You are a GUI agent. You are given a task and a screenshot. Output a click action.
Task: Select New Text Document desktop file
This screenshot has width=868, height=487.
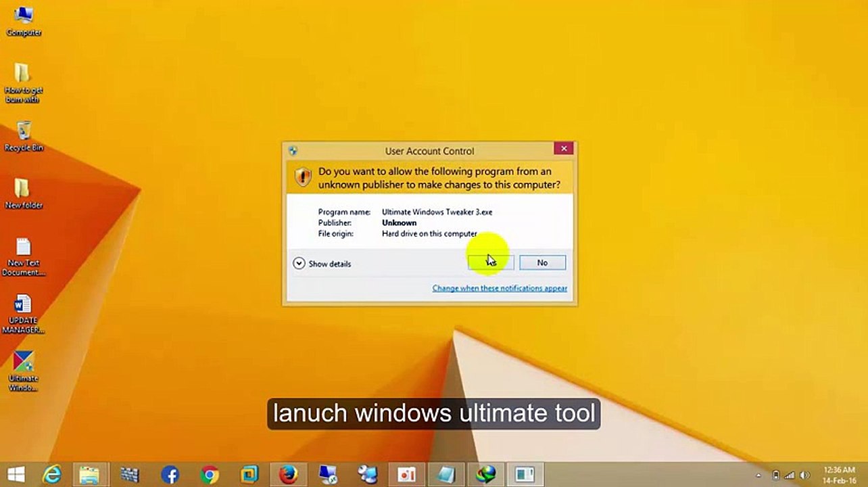pyautogui.click(x=24, y=257)
